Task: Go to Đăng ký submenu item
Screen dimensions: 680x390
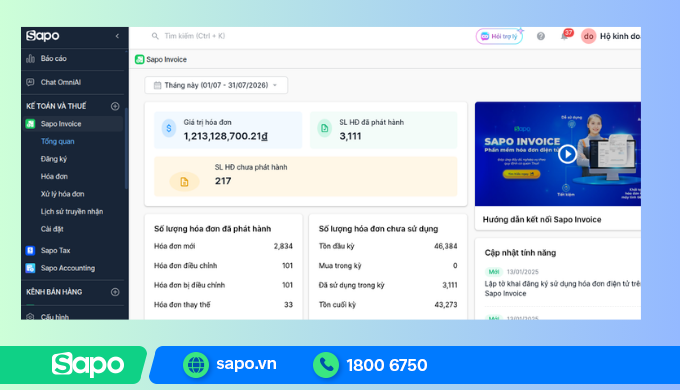Action: [x=54, y=159]
